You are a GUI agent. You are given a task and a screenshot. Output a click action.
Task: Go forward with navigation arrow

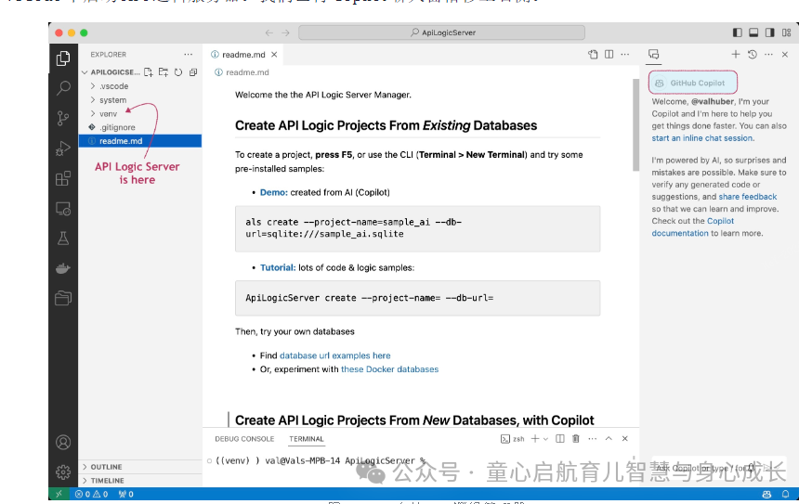[285, 32]
